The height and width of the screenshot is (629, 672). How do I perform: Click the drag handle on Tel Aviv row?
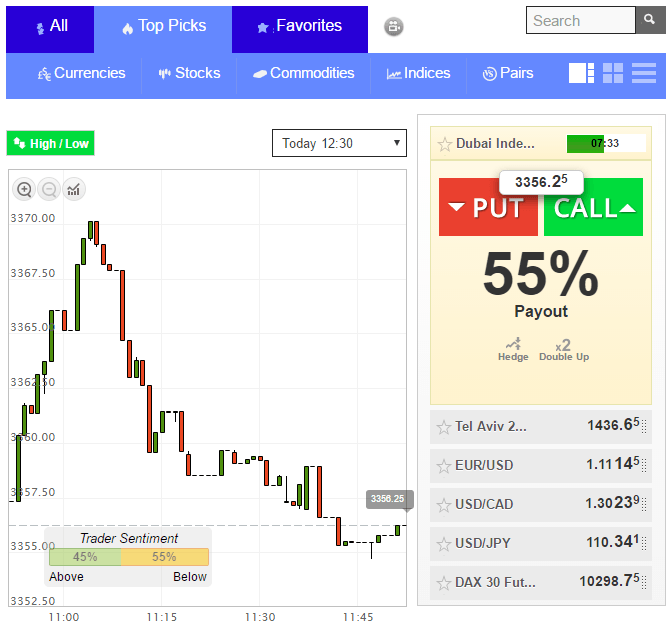[x=644, y=427]
